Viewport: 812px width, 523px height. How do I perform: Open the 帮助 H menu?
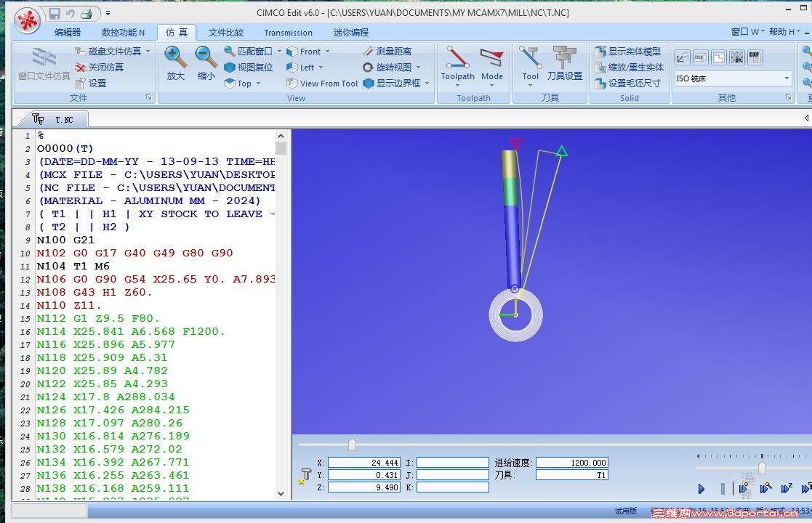point(784,32)
